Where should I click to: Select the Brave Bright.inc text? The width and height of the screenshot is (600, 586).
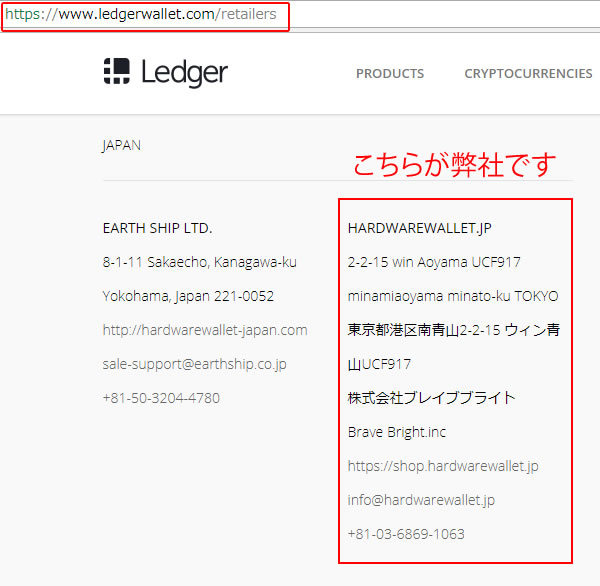click(397, 432)
